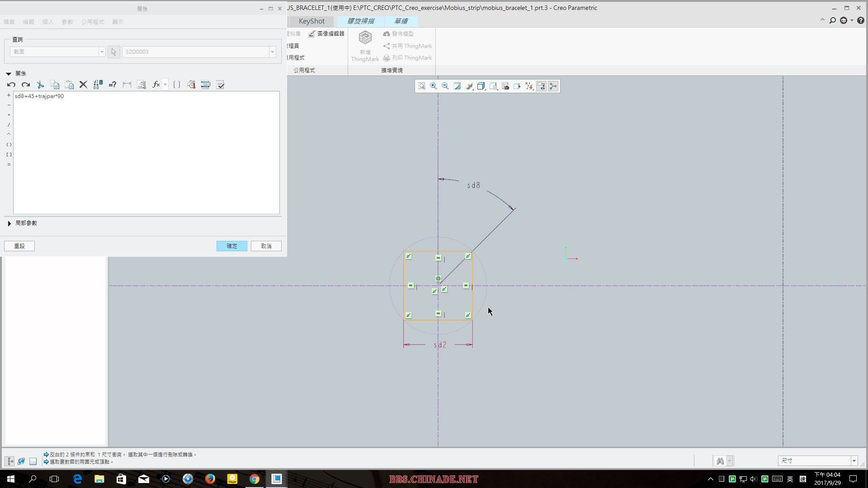Open the S2D0003 dropdown
Image resolution: width=868 pixels, height=488 pixels.
coord(272,52)
